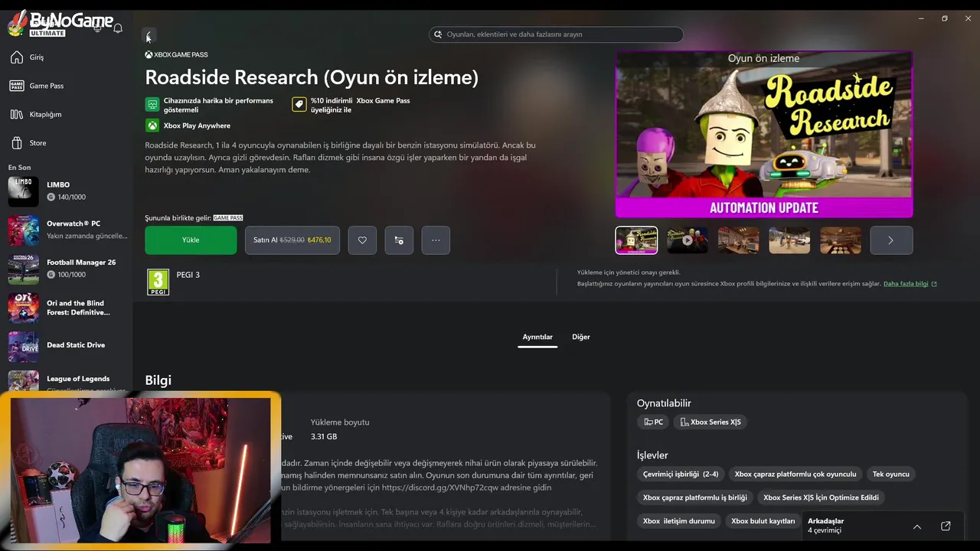Click the Kitaplığım books icon
Image resolution: width=980 pixels, height=551 pixels.
coord(17,114)
